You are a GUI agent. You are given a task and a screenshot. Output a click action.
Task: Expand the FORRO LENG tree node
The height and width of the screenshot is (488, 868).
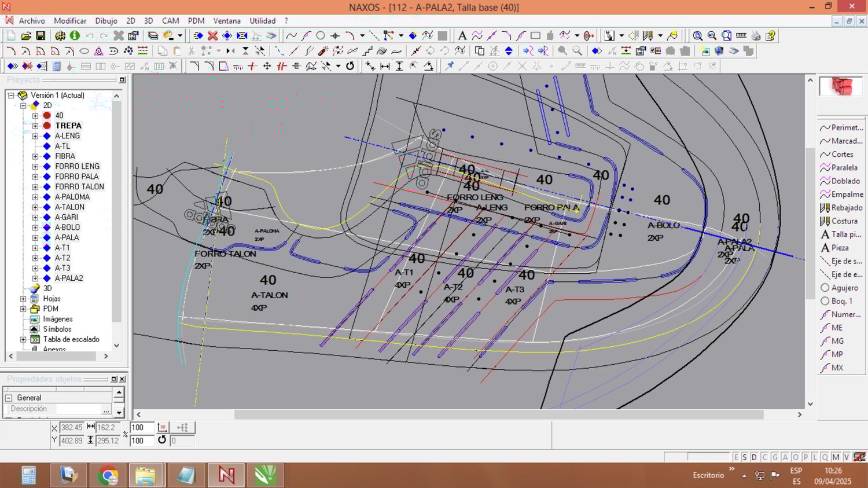pyautogui.click(x=35, y=167)
